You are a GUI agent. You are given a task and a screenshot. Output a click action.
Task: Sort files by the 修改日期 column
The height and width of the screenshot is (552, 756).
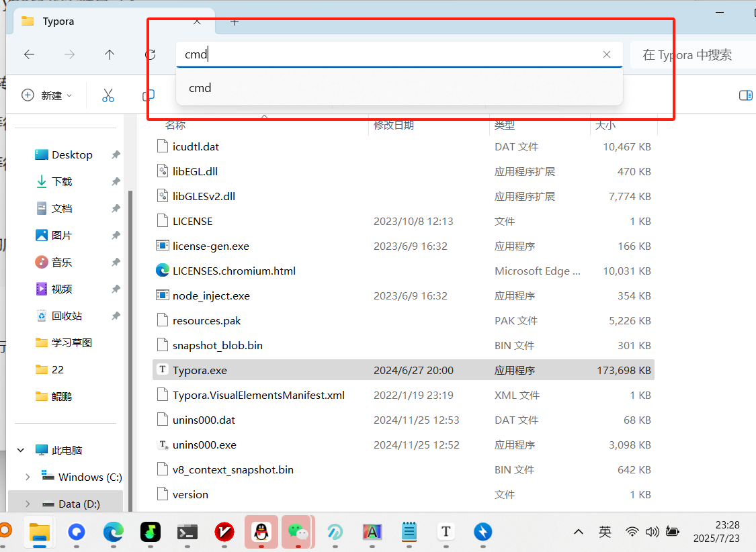394,125
